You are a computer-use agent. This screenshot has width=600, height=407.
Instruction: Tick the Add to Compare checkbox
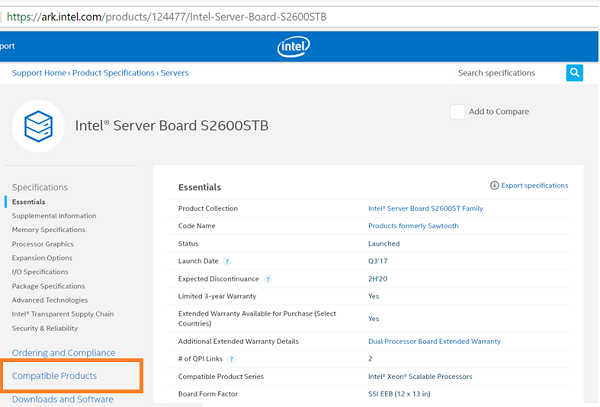(457, 112)
